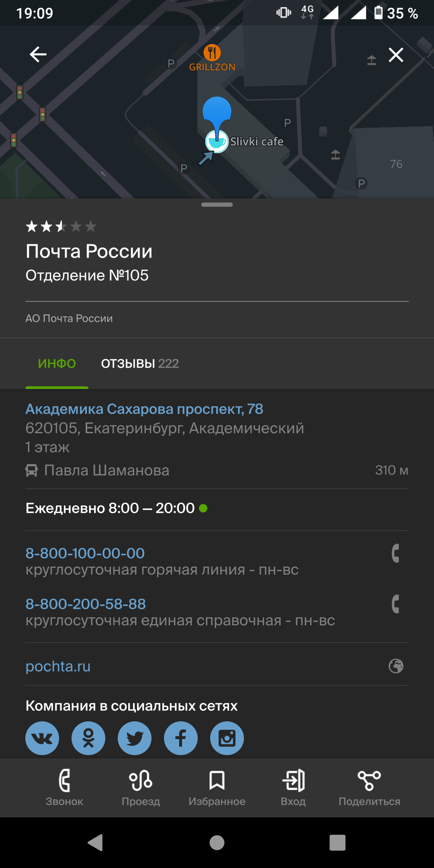Screen dimensions: 434x868
Task: Call the hotline 8-800-100-00-00
Action: (x=85, y=553)
